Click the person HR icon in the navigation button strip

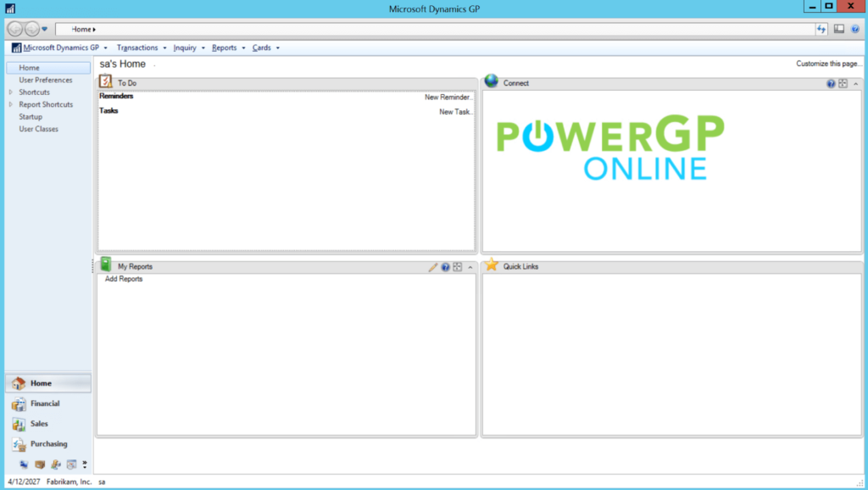tap(55, 465)
